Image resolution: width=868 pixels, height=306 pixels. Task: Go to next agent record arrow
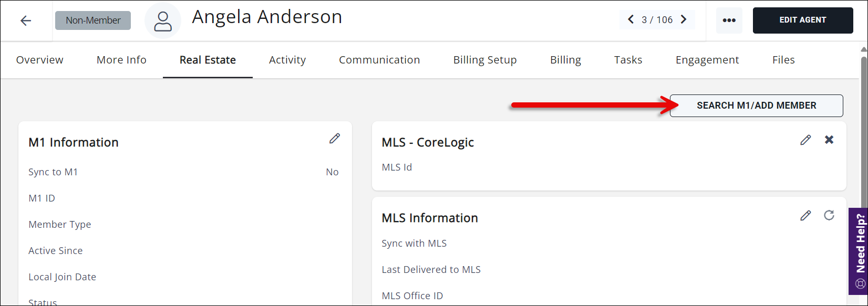click(684, 20)
